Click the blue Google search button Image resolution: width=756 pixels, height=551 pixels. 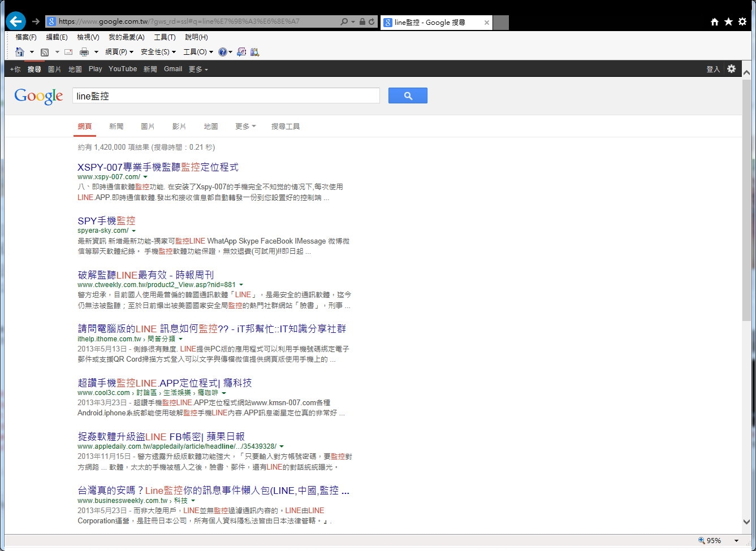point(408,96)
